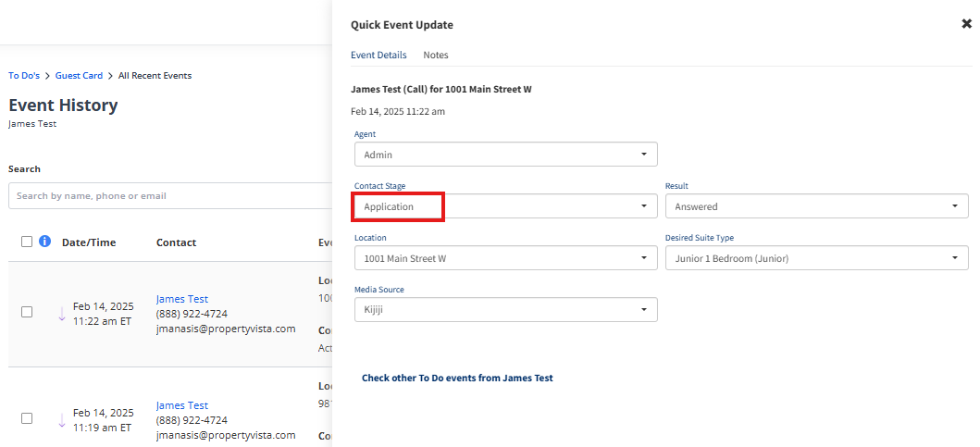Open James Test contact link in first row

pyautogui.click(x=182, y=300)
